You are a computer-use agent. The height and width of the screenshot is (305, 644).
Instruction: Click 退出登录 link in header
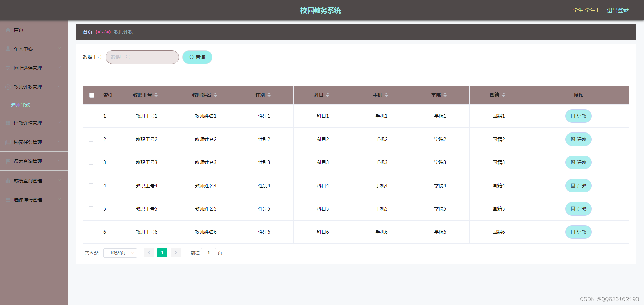pos(617,10)
